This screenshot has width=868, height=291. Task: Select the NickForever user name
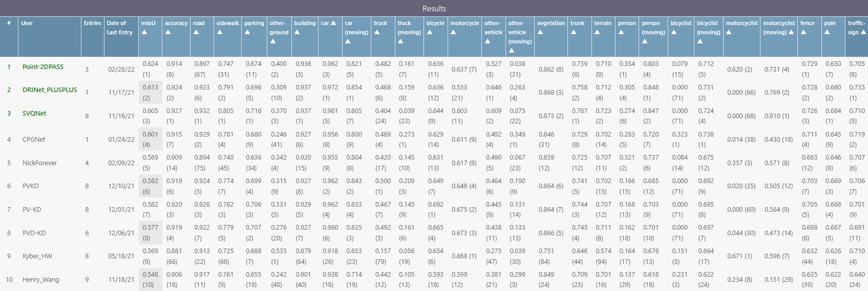click(x=40, y=163)
